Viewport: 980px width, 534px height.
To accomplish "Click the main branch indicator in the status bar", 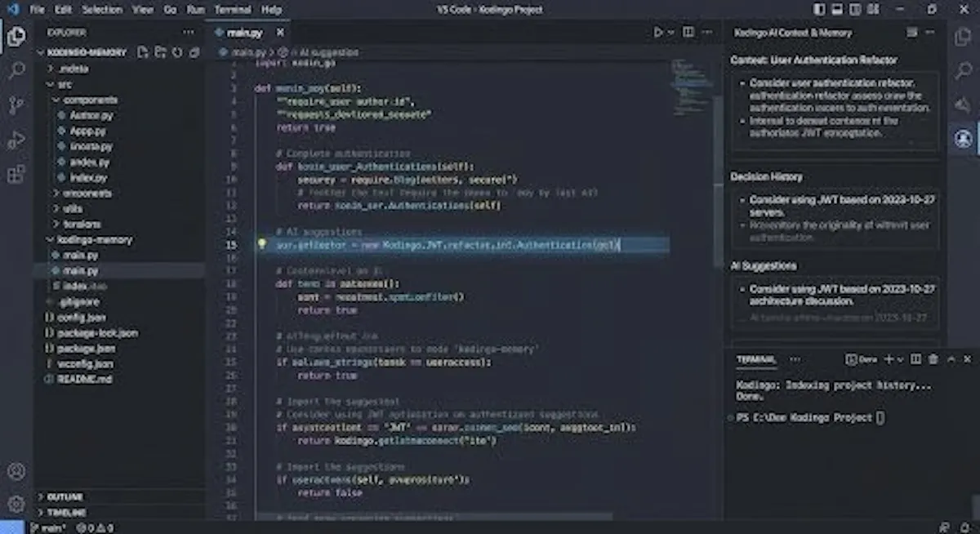I will 50,527.
